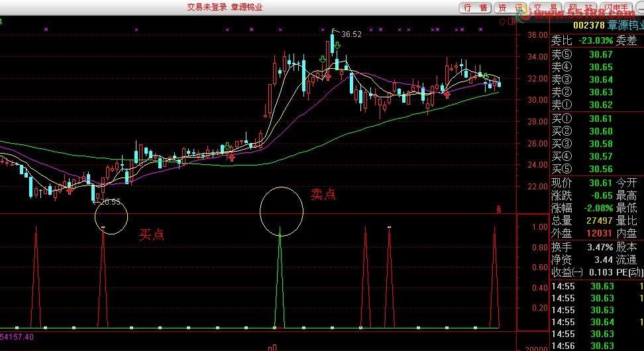The height and width of the screenshot is (351, 644).
Task: Select the 20.55 low price label
Action: click(110, 202)
